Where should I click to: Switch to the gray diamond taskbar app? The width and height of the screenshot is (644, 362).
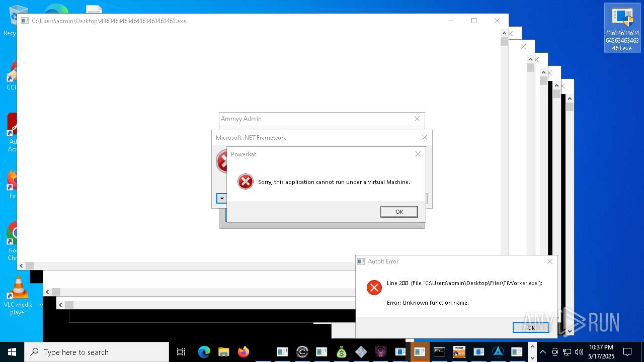pyautogui.click(x=361, y=352)
